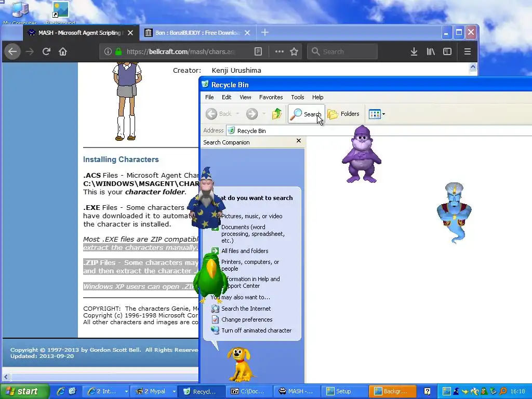Open the browser library menu

(431, 51)
